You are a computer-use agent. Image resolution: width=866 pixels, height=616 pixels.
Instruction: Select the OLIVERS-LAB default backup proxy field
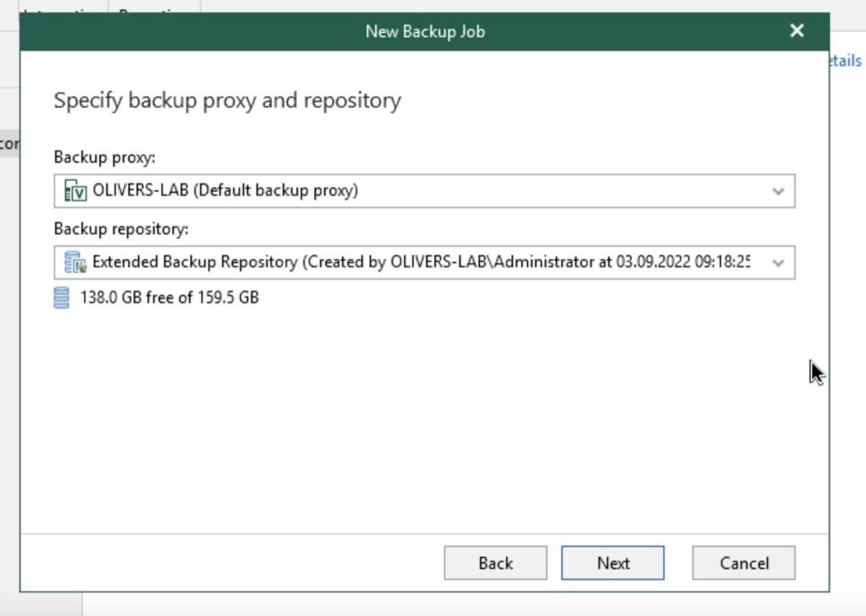[x=424, y=191]
